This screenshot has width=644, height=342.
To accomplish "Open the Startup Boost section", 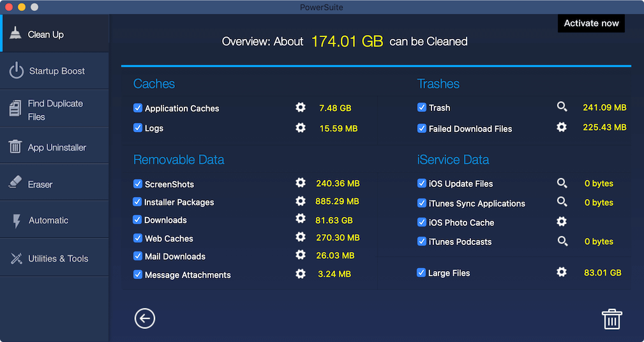I will pos(54,71).
